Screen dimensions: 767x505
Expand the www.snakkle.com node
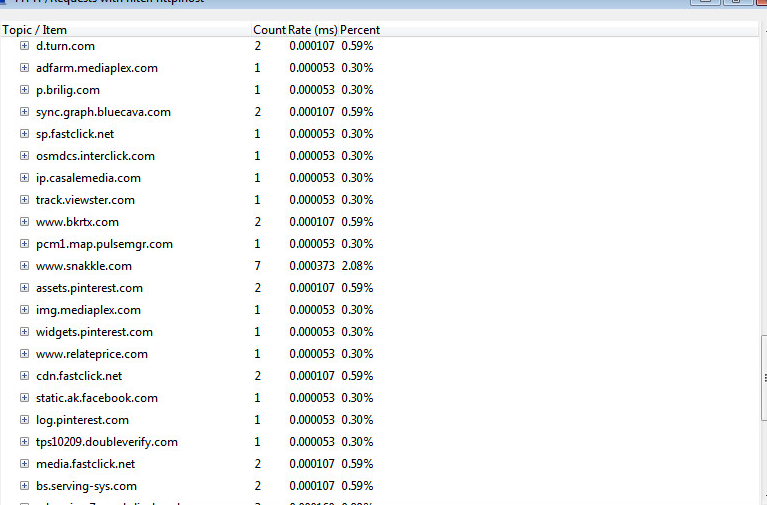[25, 266]
